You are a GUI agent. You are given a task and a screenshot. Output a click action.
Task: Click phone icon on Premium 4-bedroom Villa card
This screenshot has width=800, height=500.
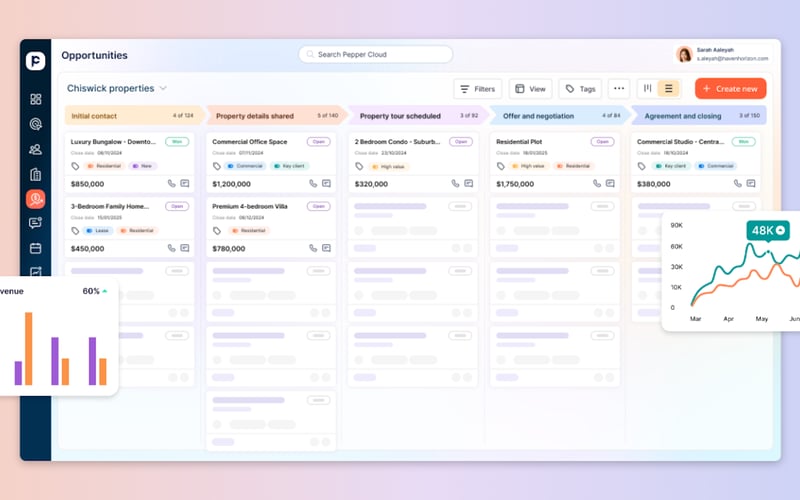coord(313,248)
